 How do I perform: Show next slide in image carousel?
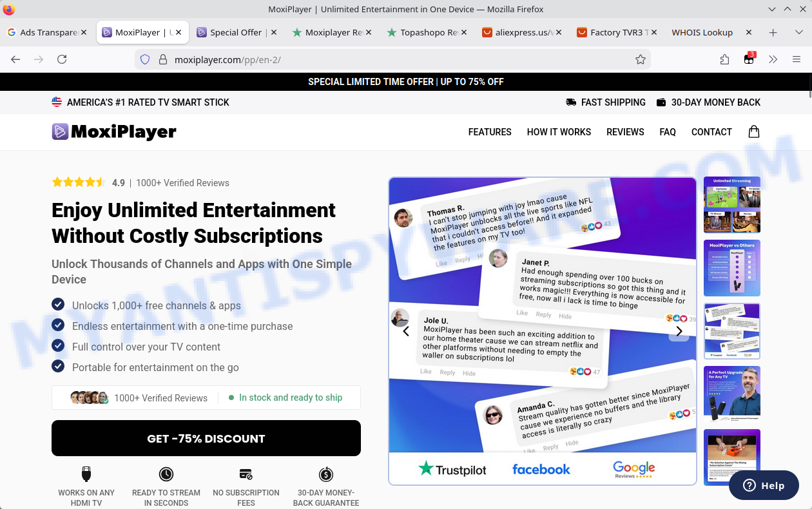click(679, 331)
